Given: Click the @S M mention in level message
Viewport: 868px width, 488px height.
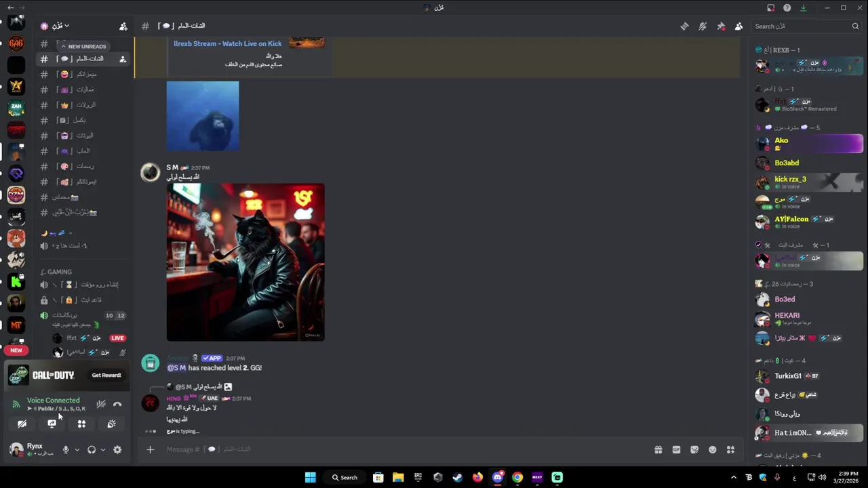Looking at the screenshot, I should [x=176, y=368].
